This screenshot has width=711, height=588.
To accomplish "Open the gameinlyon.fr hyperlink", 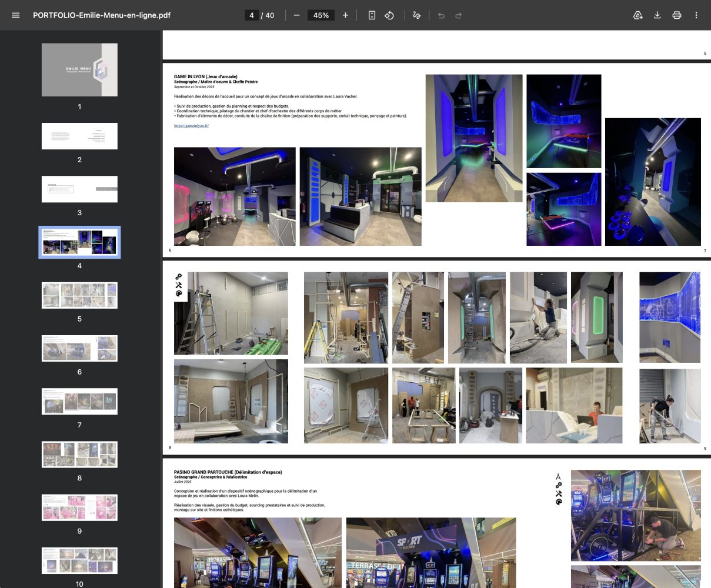I will point(192,126).
